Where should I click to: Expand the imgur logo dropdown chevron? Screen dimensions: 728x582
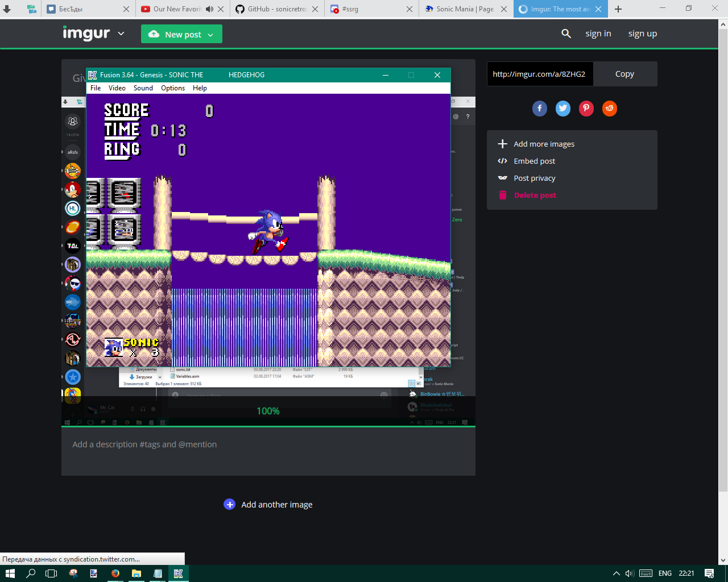[x=121, y=34]
